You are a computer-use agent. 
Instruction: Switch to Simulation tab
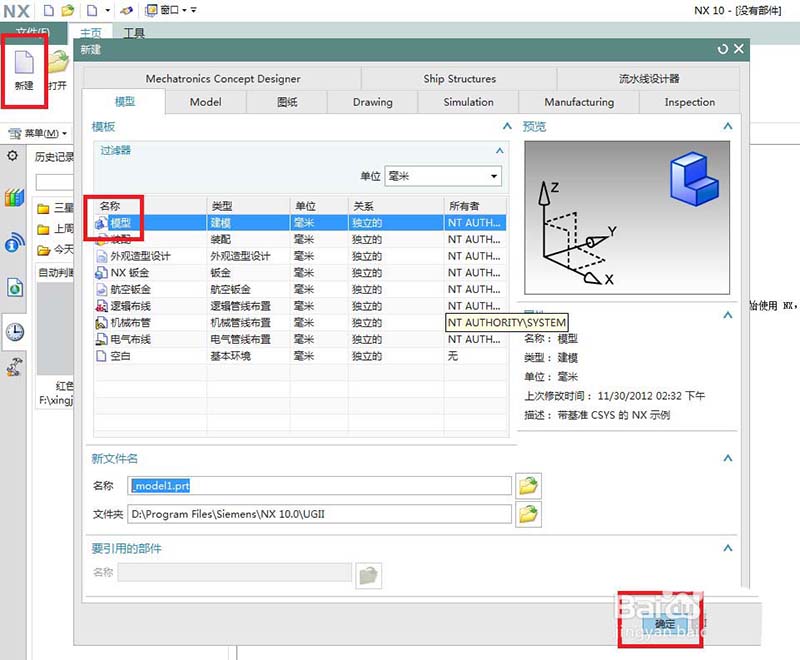coord(468,102)
